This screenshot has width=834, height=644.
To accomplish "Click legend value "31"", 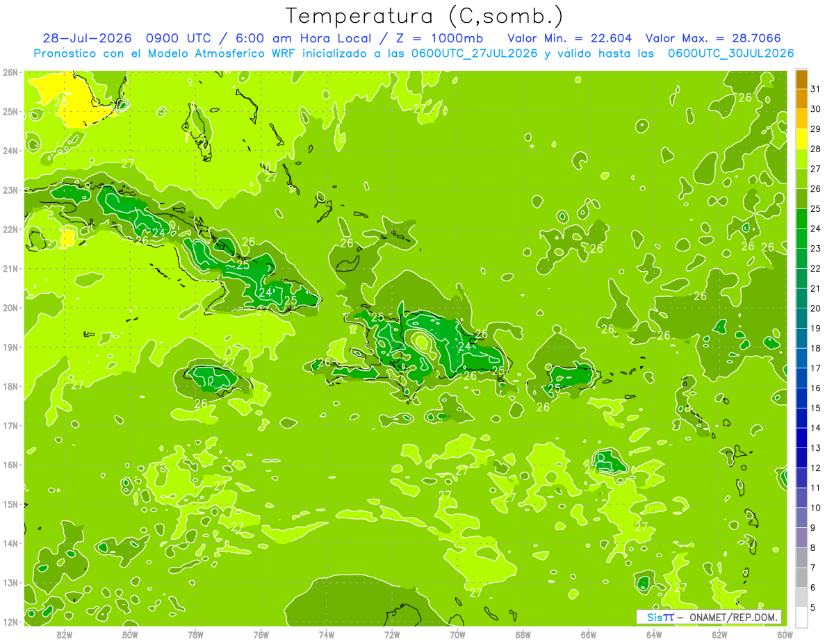I will pos(815,88).
